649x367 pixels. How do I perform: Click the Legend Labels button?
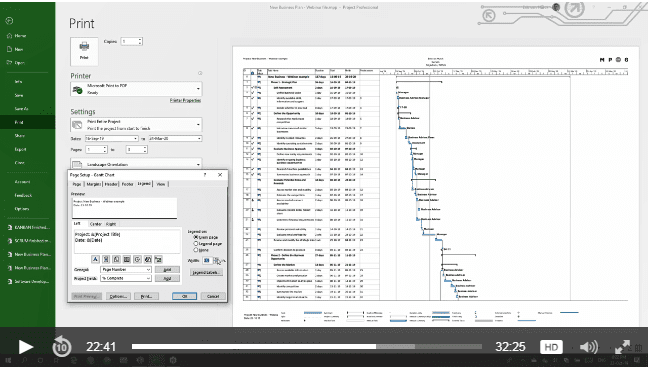[206, 272]
